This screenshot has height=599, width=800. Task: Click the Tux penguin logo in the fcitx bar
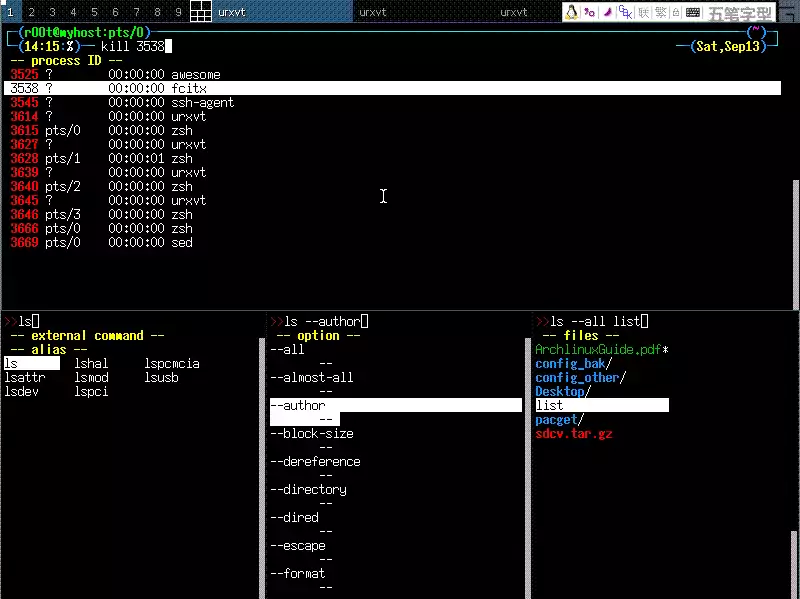571,12
